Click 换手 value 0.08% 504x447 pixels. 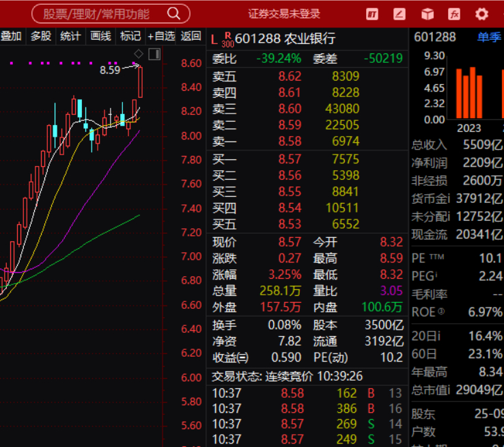285,325
